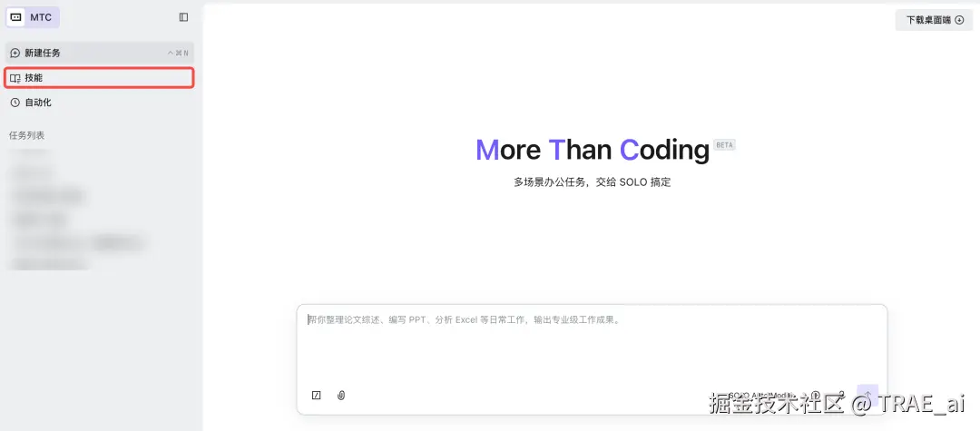Attach a file with the paperclip icon
Image resolution: width=980 pixels, height=431 pixels.
(341, 395)
